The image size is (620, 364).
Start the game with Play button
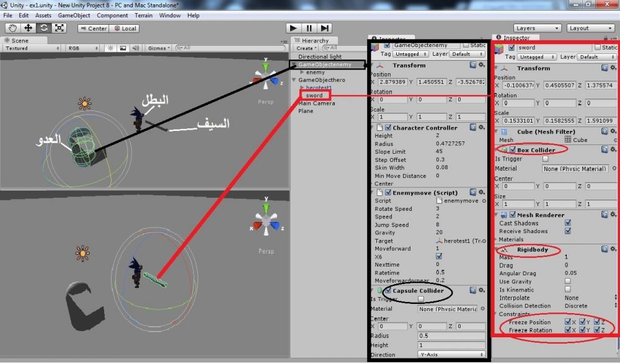point(293,28)
